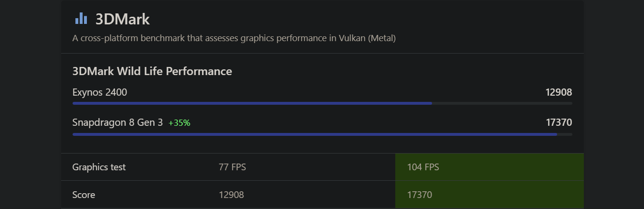Viewport: 644px width, 209px height.
Task: Click the unfilled end of Snapdragon bar
Action: point(565,134)
